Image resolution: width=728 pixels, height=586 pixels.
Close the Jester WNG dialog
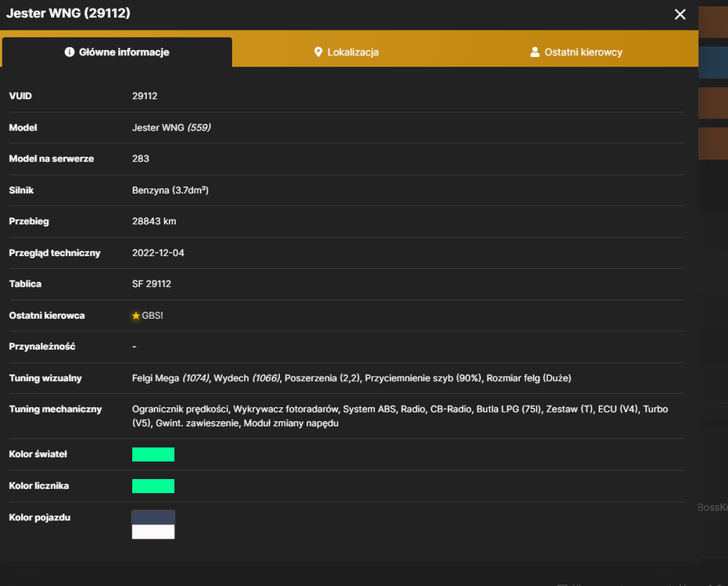coord(680,14)
